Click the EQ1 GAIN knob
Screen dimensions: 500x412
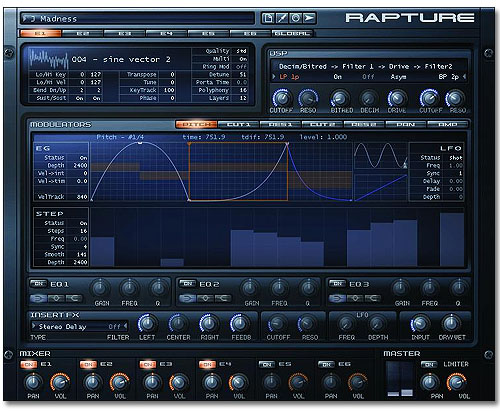(x=100, y=288)
